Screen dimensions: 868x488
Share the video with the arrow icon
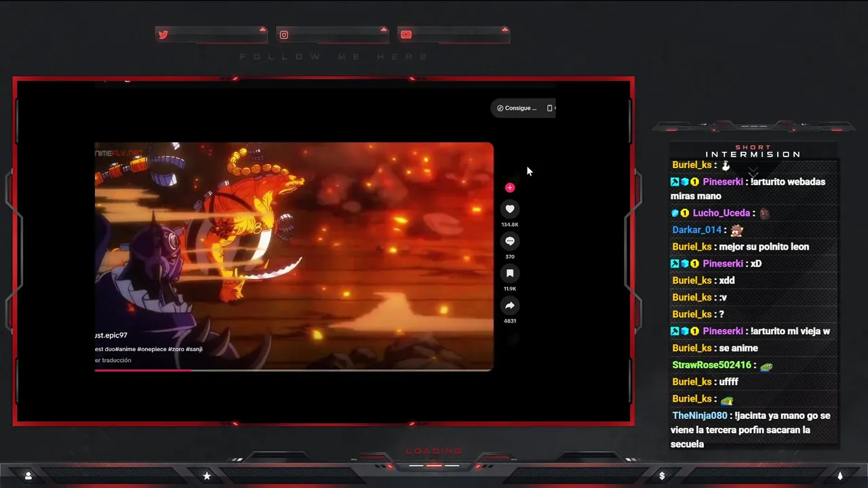(x=510, y=306)
